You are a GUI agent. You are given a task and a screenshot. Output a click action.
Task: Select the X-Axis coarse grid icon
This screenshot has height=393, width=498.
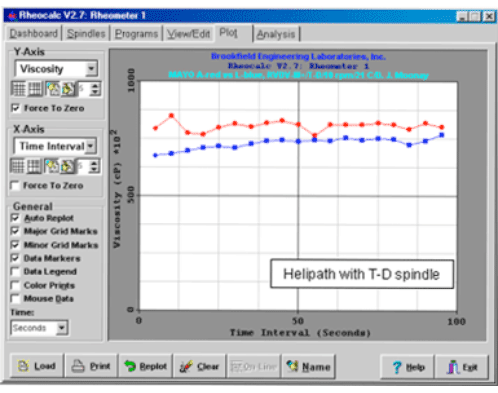(x=34, y=166)
